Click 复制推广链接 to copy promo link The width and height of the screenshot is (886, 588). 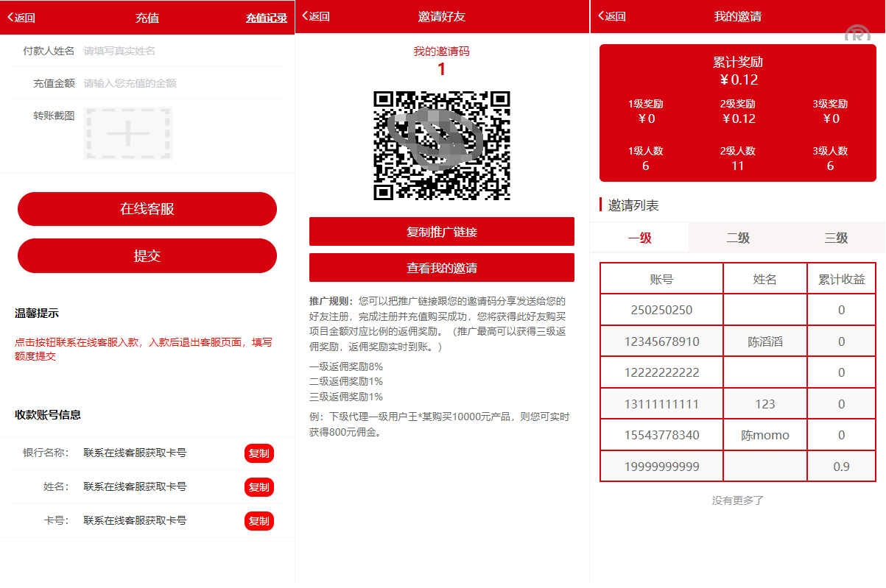pyautogui.click(x=441, y=232)
